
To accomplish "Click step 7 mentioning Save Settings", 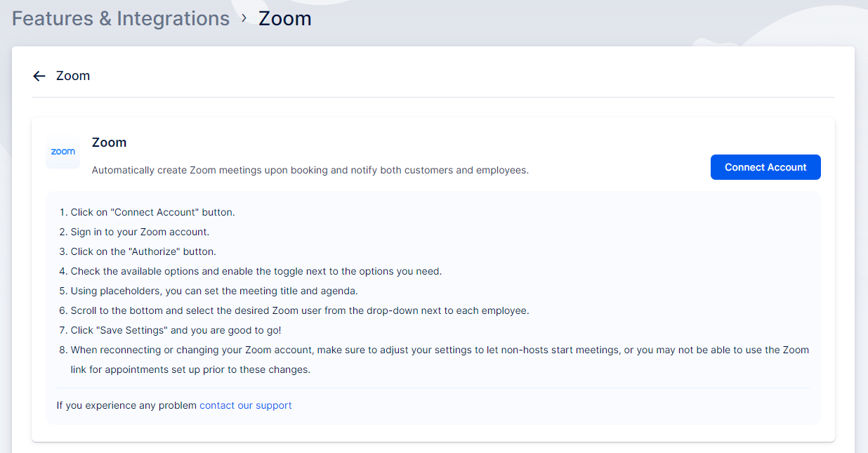I will [176, 330].
